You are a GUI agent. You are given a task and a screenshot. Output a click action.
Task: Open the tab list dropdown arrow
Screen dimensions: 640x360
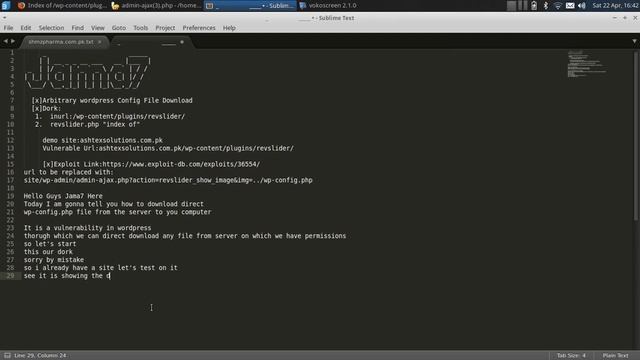click(x=634, y=42)
